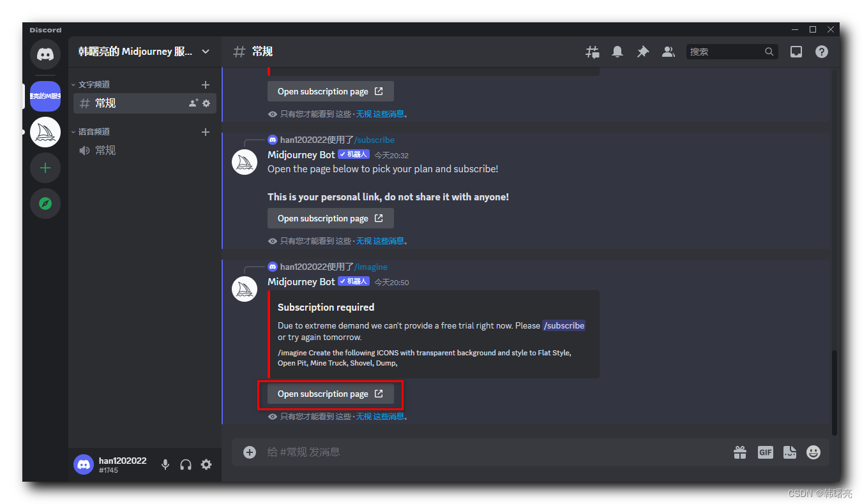This screenshot has height=504, width=862.
Task: Dismiss messages under the /subscribe response
Action: 380,241
